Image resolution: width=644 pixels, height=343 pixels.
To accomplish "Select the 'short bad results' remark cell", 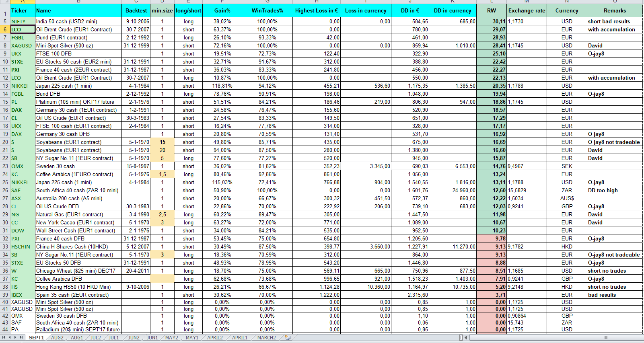I will [615, 21].
